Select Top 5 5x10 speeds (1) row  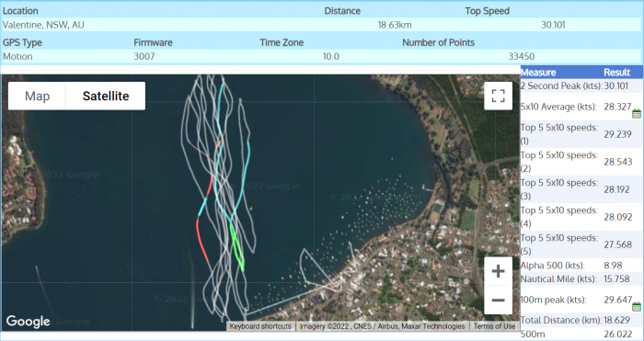click(x=581, y=134)
